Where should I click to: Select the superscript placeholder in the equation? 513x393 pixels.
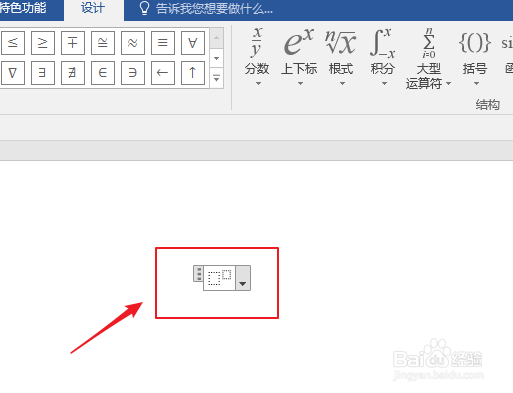(x=227, y=274)
